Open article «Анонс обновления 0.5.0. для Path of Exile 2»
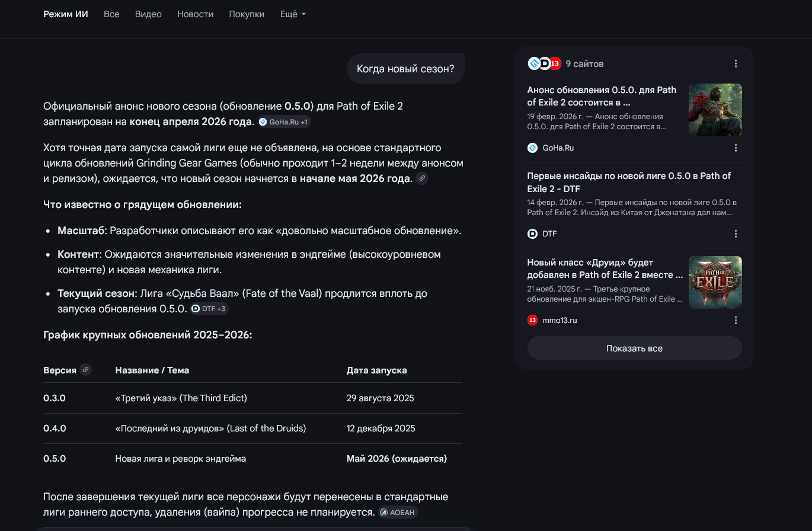Viewport: 812px width, 531px height. tap(602, 96)
